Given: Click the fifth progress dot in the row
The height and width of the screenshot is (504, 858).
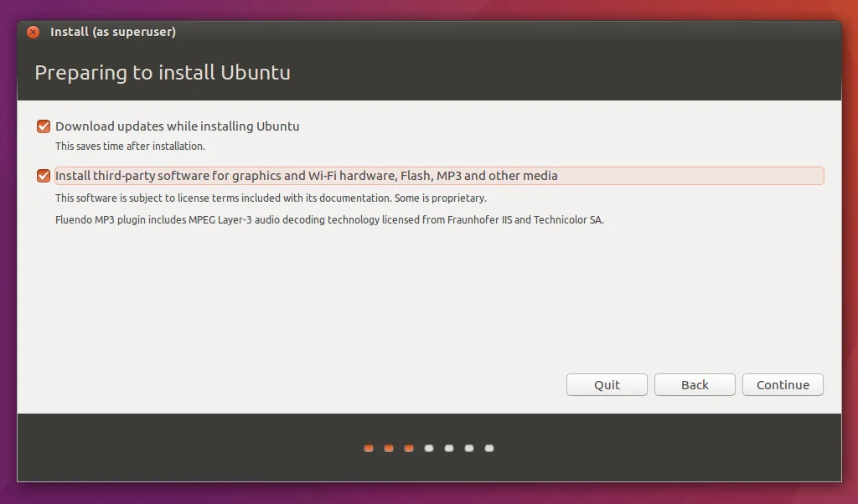Looking at the screenshot, I should (x=449, y=449).
